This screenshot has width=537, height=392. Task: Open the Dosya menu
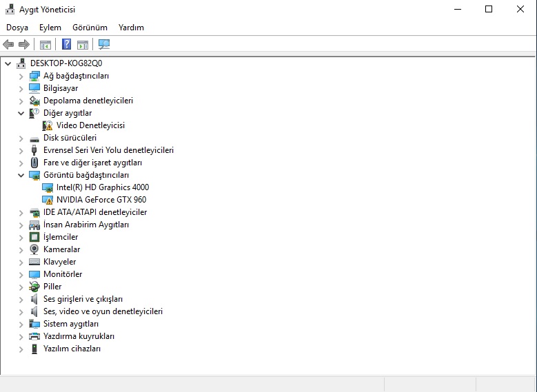pos(17,28)
